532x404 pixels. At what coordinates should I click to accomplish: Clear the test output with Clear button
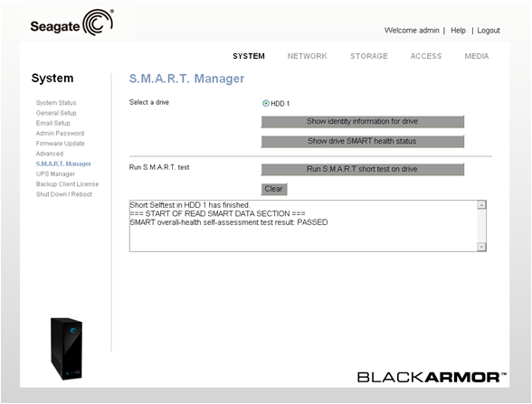[274, 189]
